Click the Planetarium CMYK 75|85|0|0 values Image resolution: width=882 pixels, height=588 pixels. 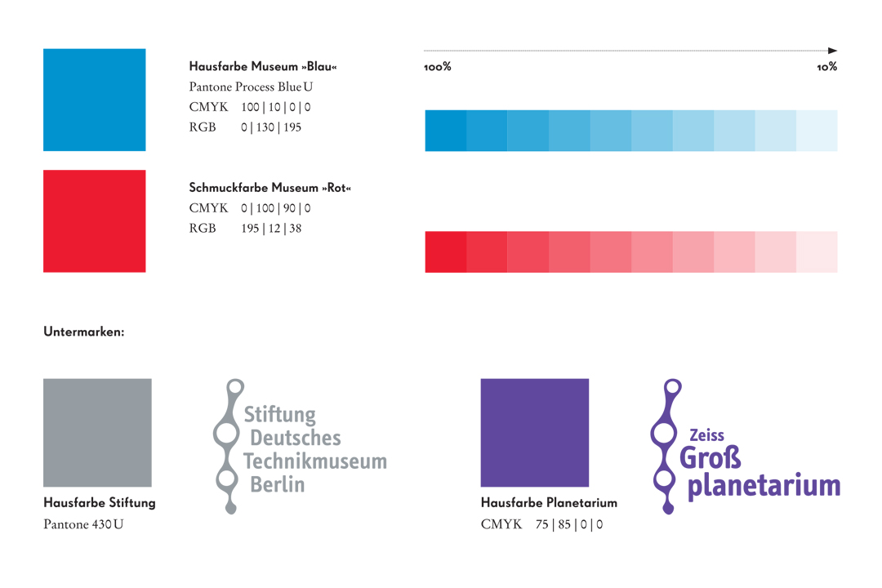(x=568, y=524)
